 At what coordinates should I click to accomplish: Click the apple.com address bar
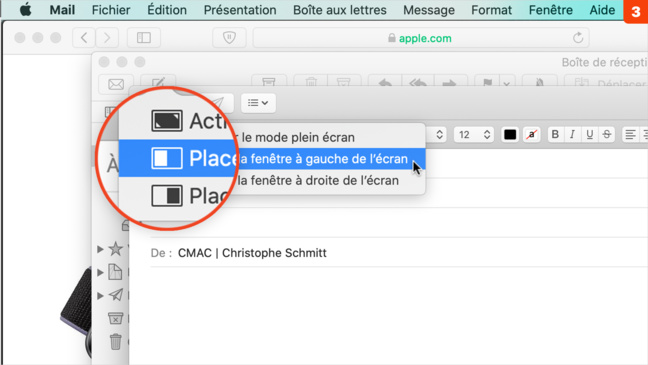421,38
